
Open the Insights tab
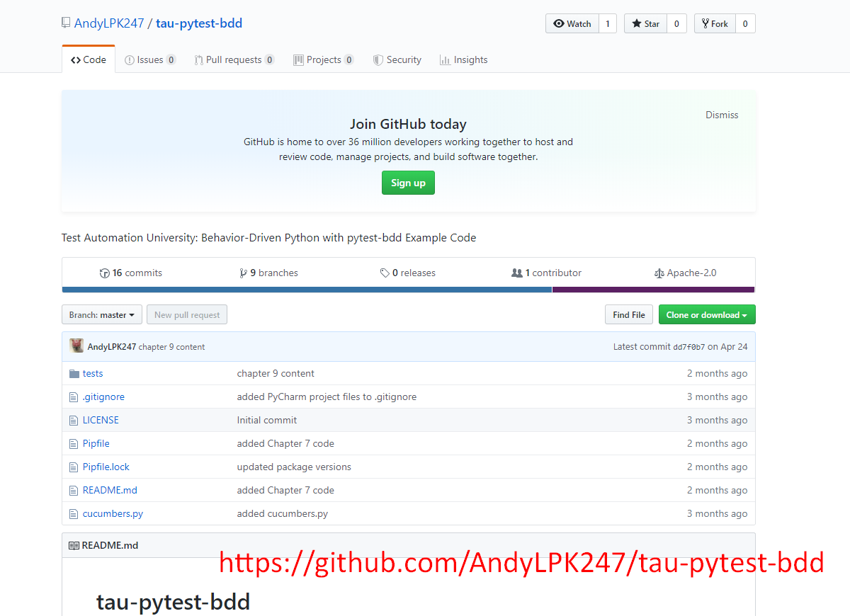(x=464, y=59)
